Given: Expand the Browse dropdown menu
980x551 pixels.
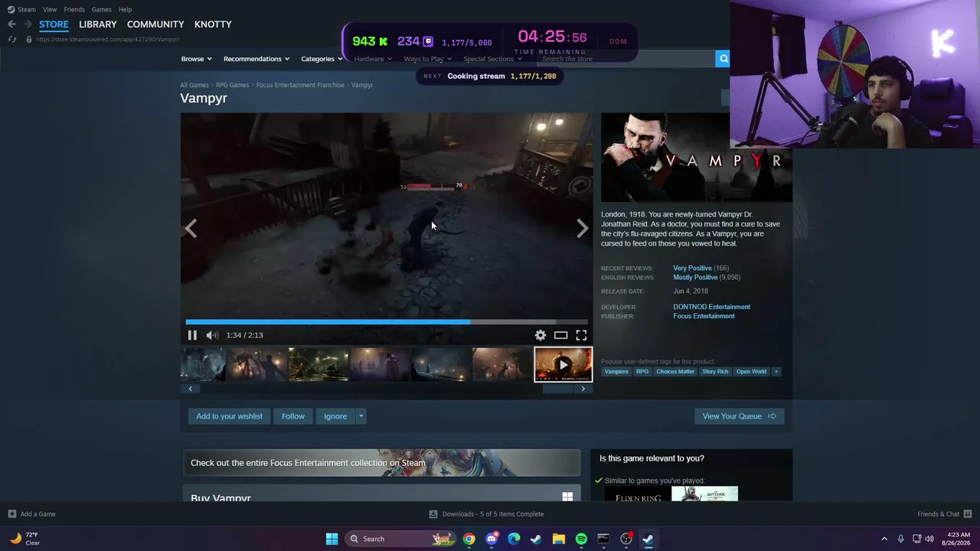Looking at the screenshot, I should tap(197, 59).
